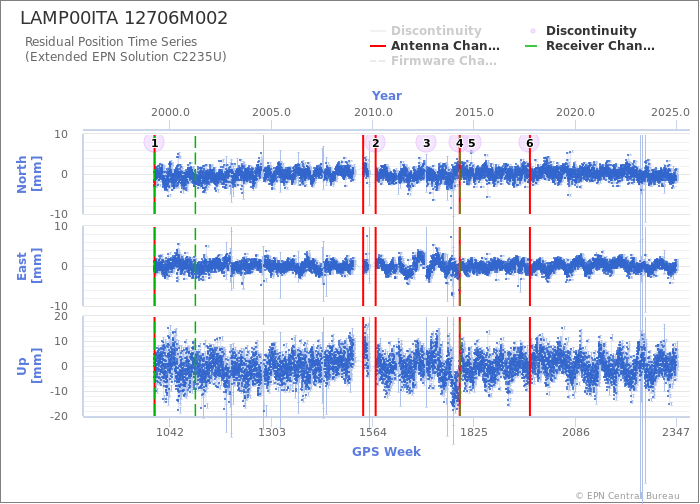Click the chart title LAMP00ITA 12706M002
The width and height of the screenshot is (700, 504).
click(x=124, y=18)
